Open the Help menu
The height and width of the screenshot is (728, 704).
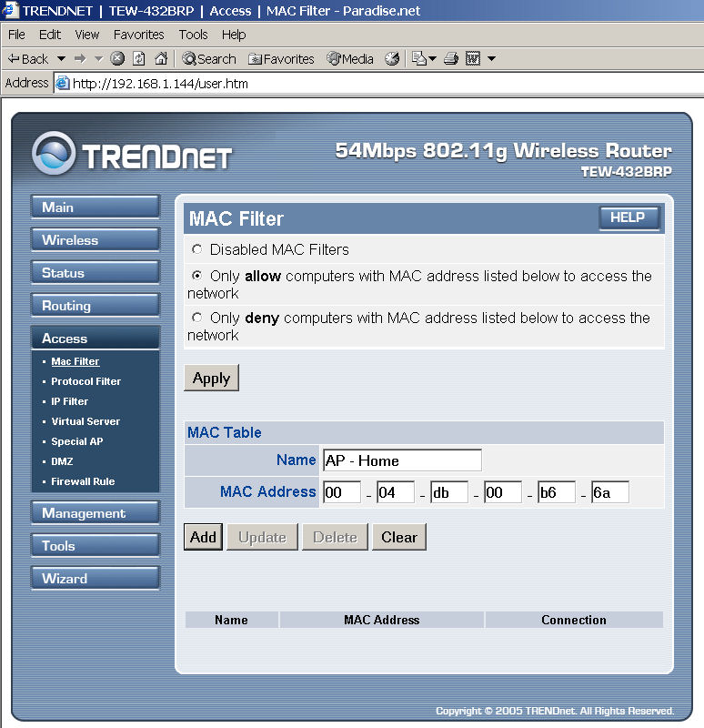(234, 35)
